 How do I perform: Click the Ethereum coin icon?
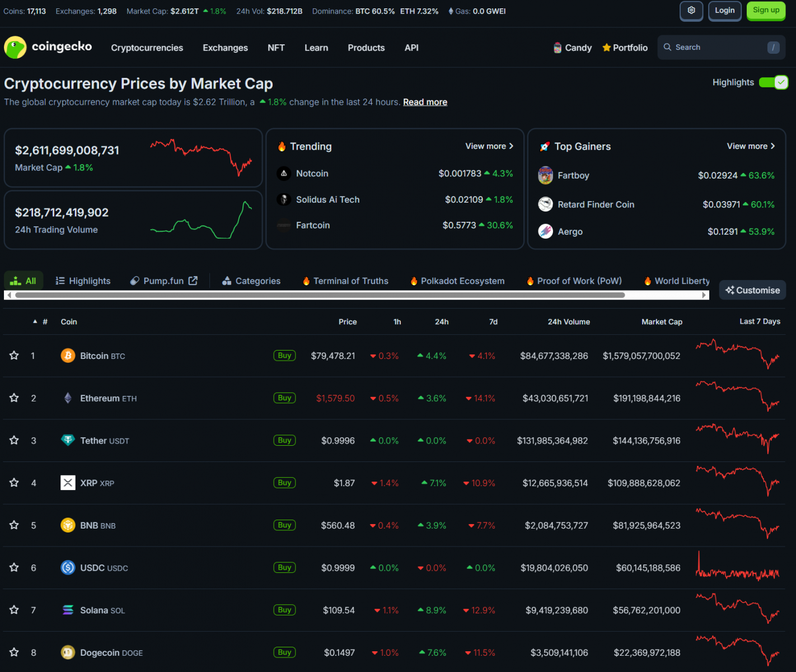click(68, 398)
